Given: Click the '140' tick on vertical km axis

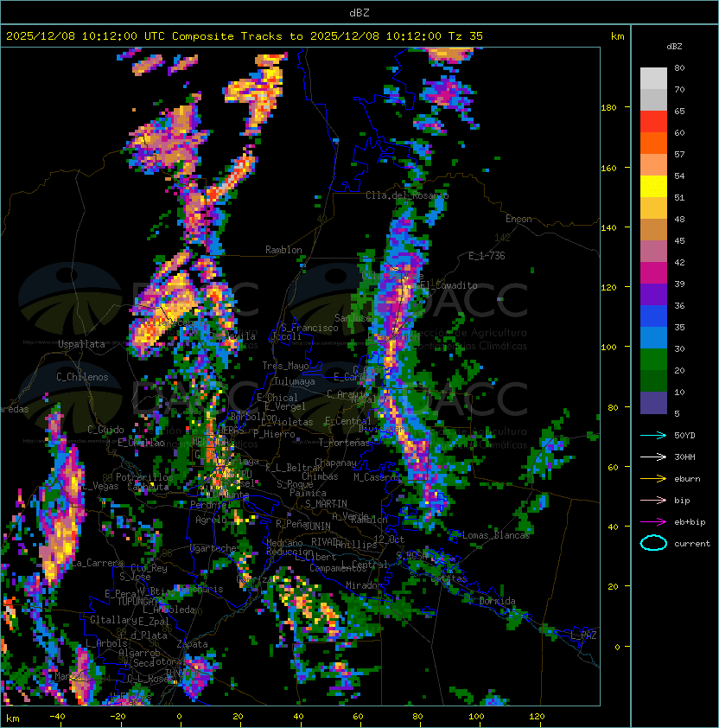Looking at the screenshot, I should (x=608, y=227).
